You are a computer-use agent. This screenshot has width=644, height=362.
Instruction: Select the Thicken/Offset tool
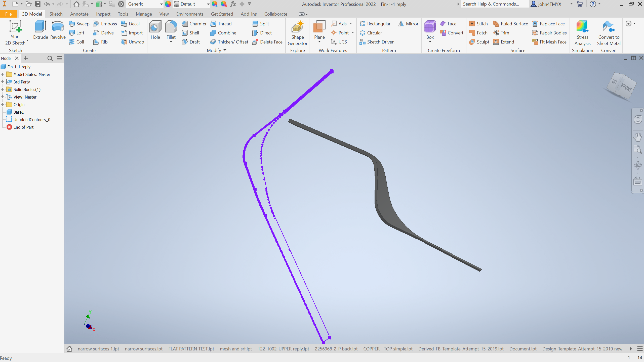229,42
